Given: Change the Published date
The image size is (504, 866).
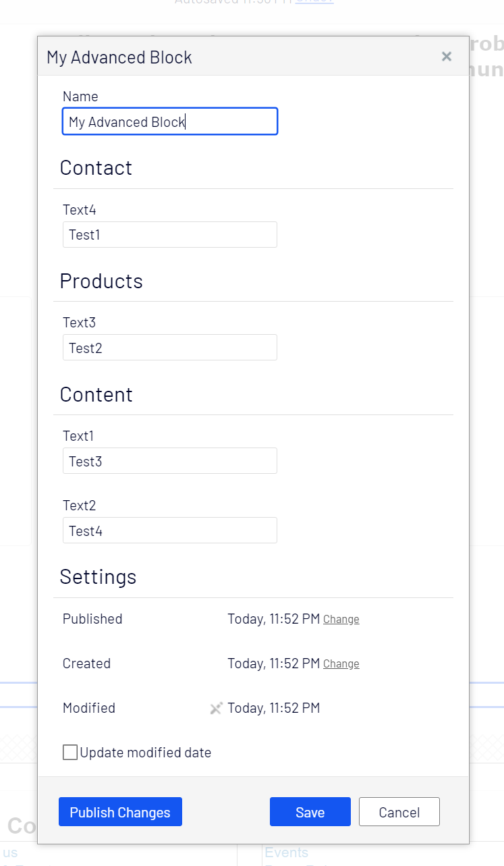Looking at the screenshot, I should (341, 620).
